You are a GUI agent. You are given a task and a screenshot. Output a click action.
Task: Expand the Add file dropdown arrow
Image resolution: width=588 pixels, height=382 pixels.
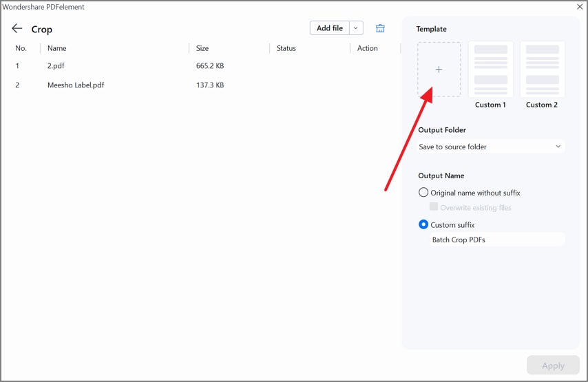[356, 28]
